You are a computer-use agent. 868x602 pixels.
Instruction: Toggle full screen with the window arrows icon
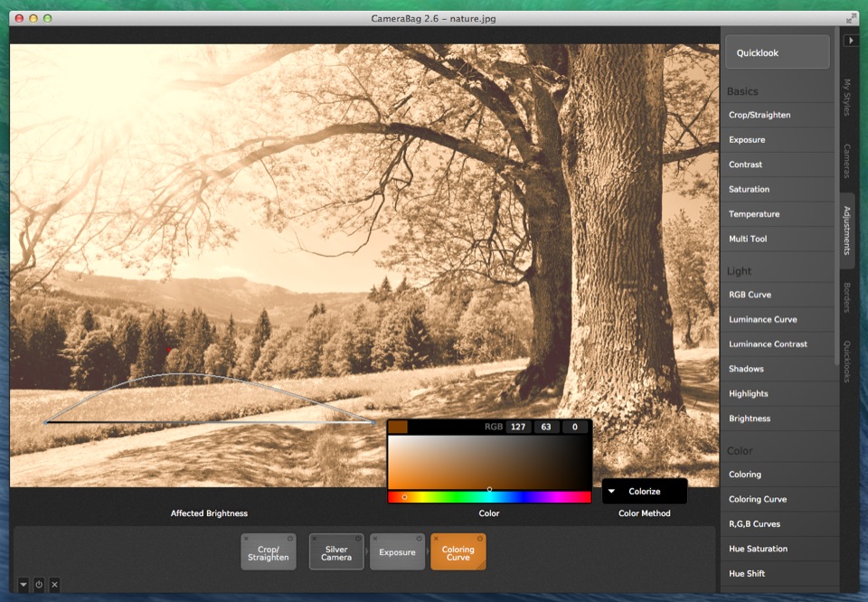click(851, 19)
